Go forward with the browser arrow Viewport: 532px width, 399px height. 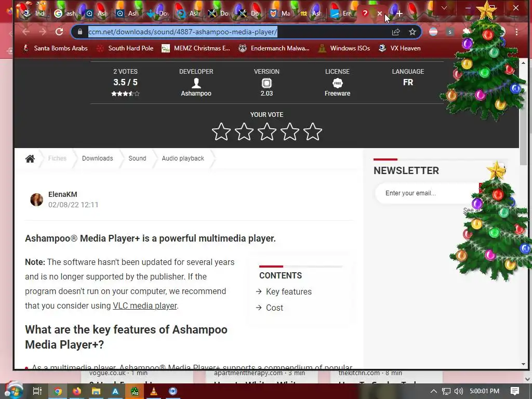(43, 32)
